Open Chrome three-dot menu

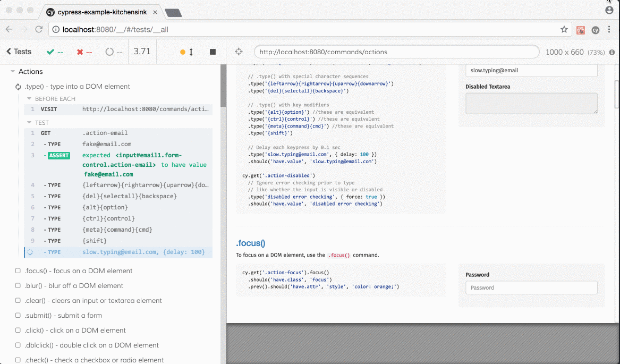pos(609,29)
